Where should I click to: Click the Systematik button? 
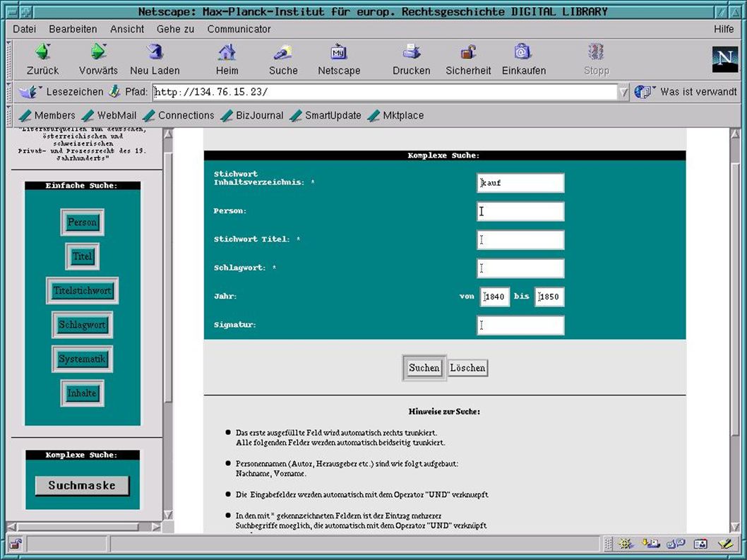pyautogui.click(x=82, y=359)
